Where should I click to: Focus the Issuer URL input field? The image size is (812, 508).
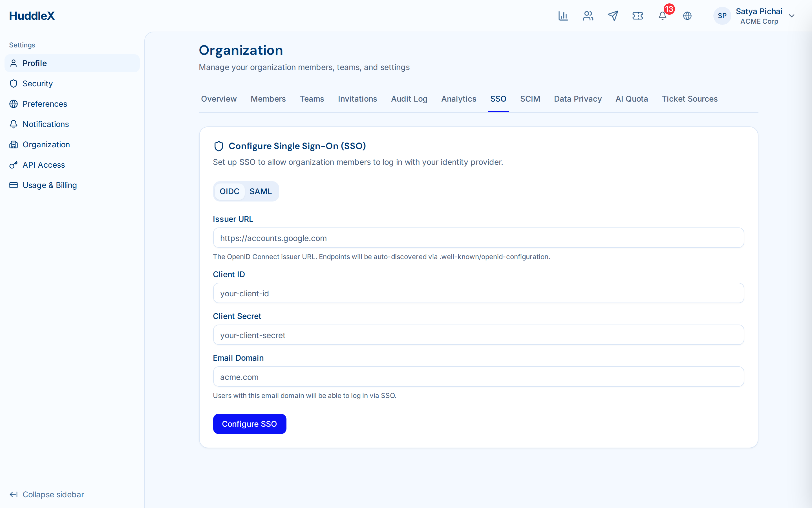pyautogui.click(x=478, y=238)
